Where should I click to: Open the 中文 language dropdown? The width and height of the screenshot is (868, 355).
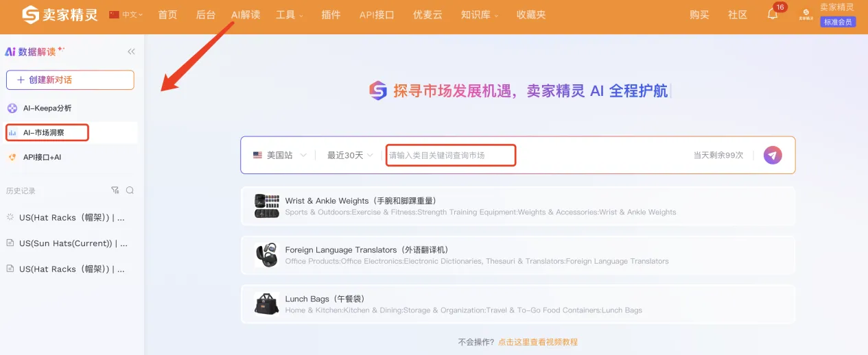click(126, 14)
